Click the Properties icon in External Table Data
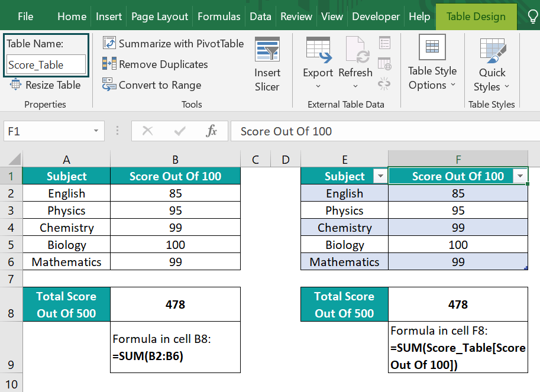This screenshot has height=392, width=540. coord(384,43)
